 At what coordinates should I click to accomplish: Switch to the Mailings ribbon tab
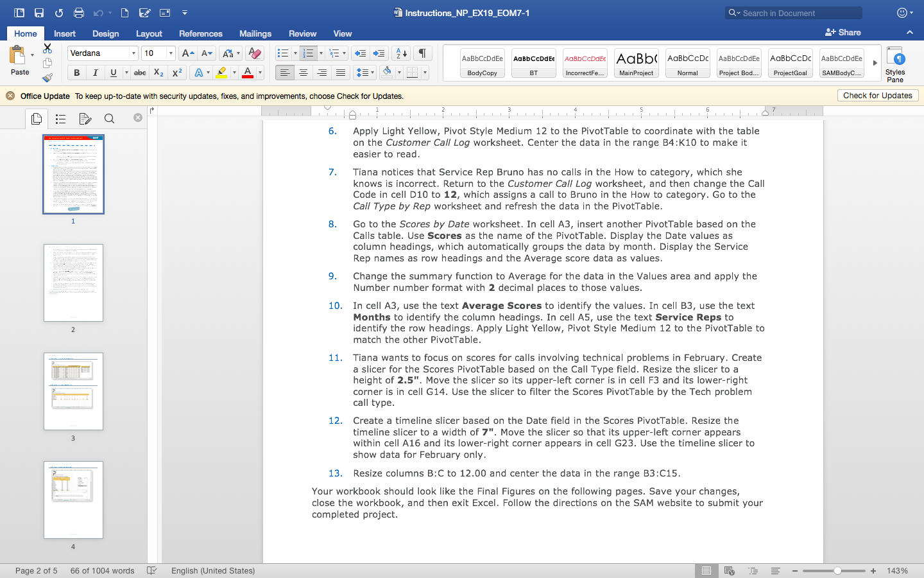click(255, 33)
